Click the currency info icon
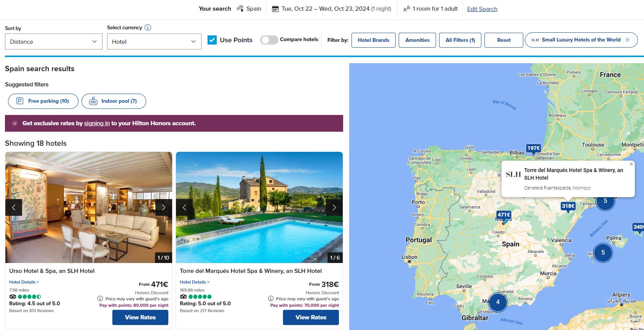This screenshot has height=330, width=644. tap(148, 27)
